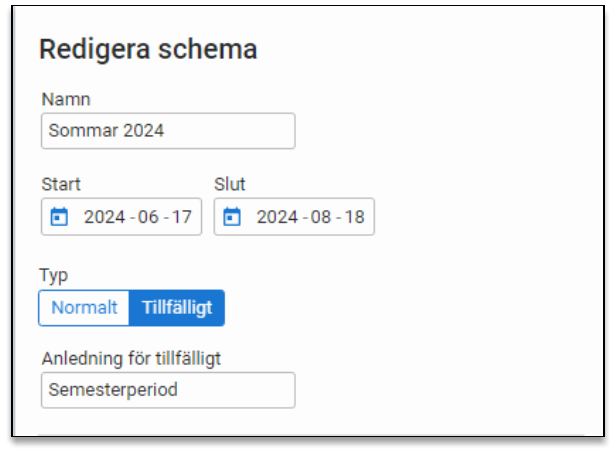Focus the Slut date picker box
The height and width of the screenshot is (454, 616).
point(294,217)
